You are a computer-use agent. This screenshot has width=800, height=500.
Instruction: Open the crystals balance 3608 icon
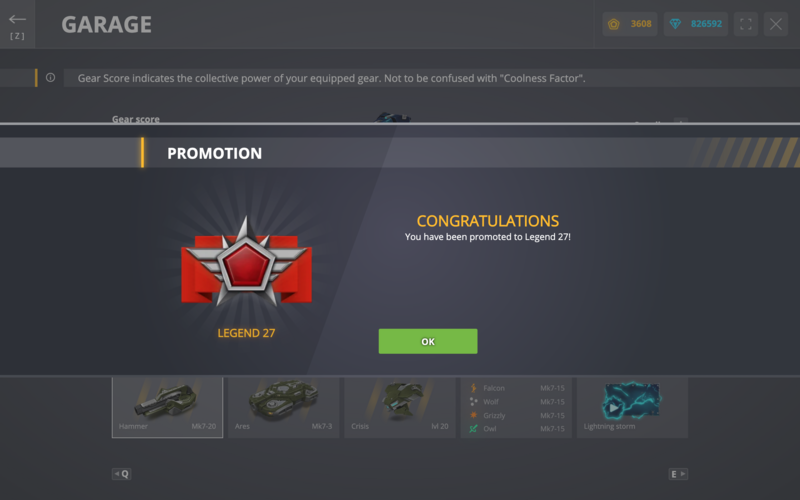tap(614, 24)
